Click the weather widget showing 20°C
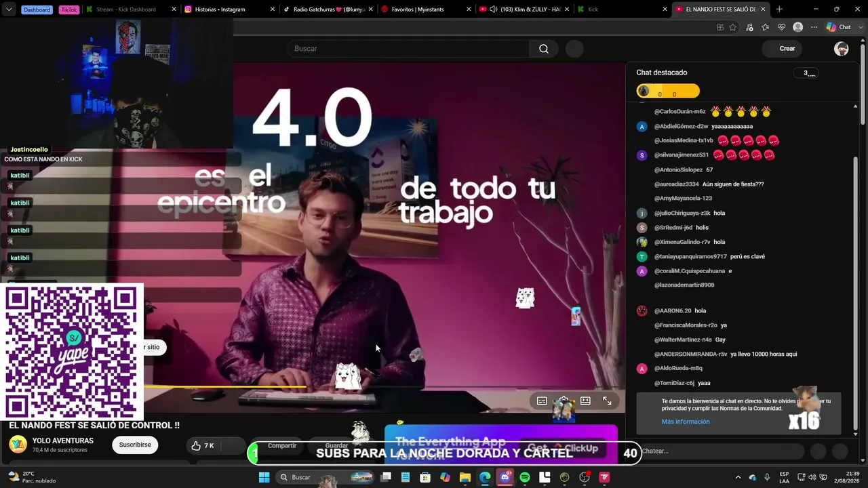Screen dimensions: 868x488 coord(31,477)
